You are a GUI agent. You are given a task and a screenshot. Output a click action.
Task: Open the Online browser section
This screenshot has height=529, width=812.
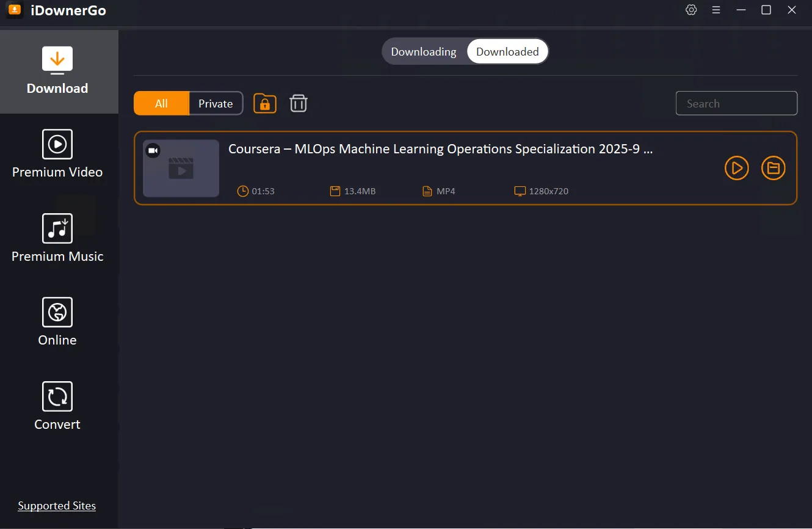pos(57,323)
